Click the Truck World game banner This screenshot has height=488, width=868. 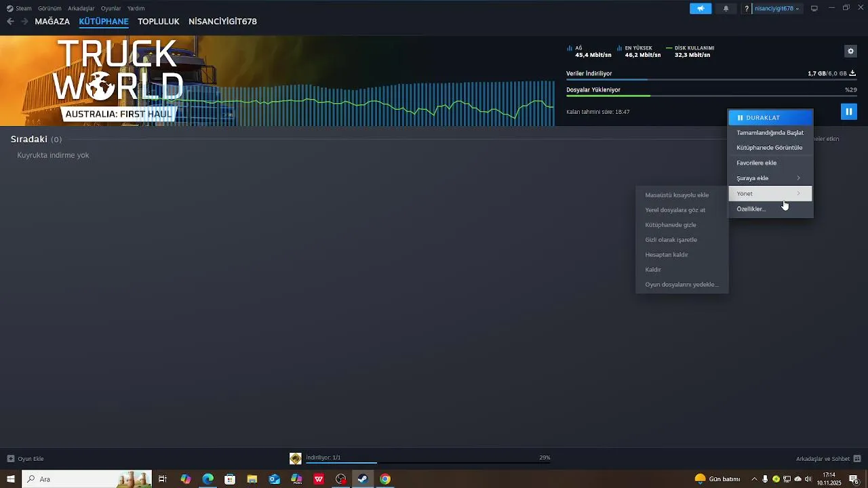pyautogui.click(x=119, y=80)
